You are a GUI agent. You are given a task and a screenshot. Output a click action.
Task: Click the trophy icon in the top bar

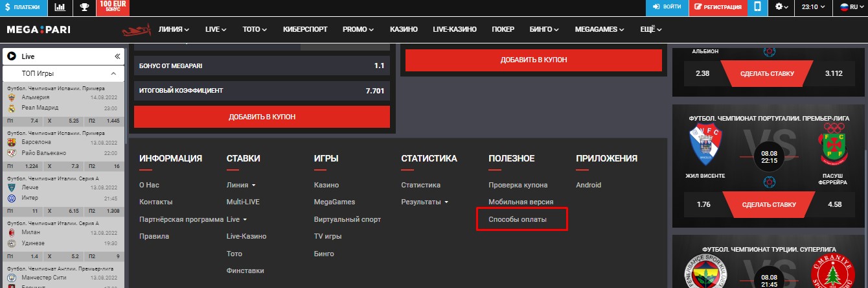point(84,7)
